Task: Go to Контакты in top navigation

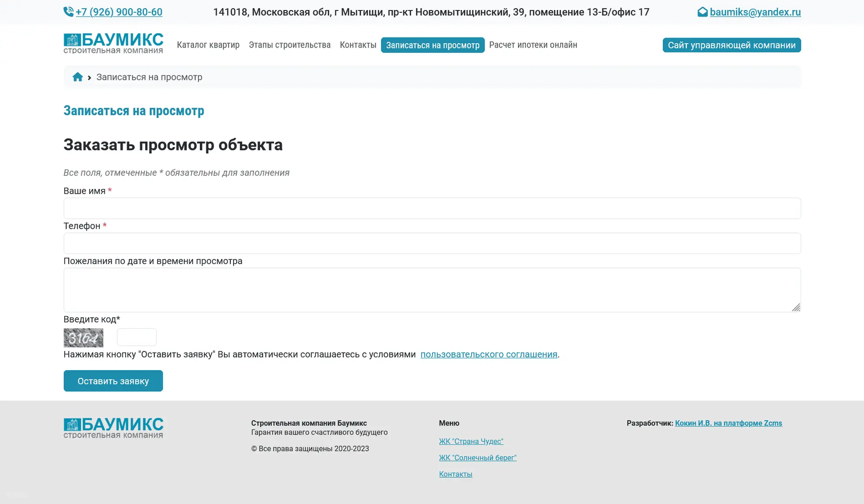Action: click(358, 45)
